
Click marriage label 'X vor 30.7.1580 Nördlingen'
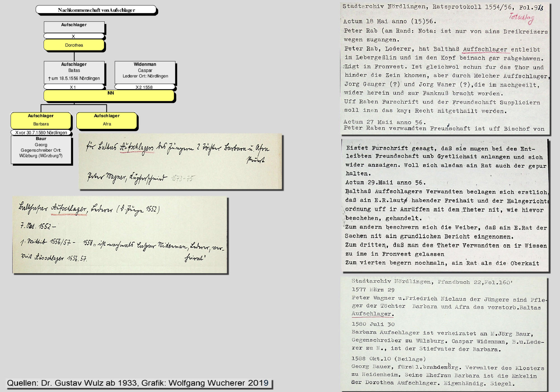tap(41, 133)
